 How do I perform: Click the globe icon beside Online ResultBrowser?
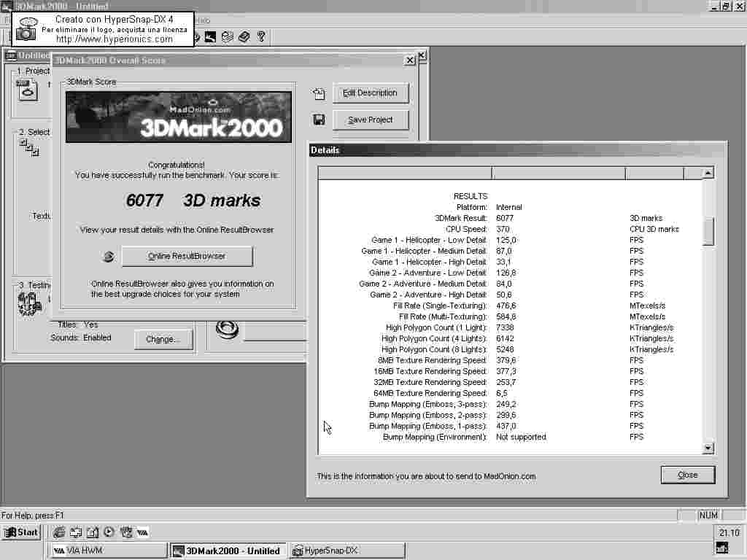coord(109,257)
